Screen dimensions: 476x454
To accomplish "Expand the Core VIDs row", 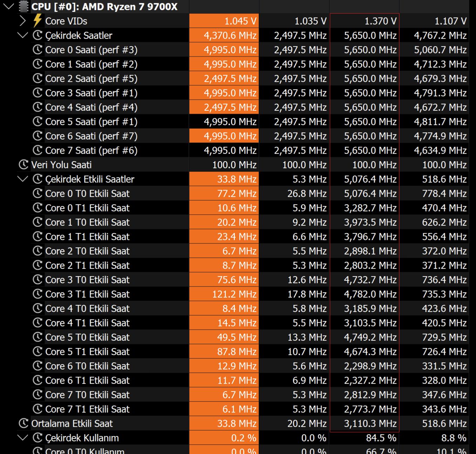I will click(x=23, y=21).
